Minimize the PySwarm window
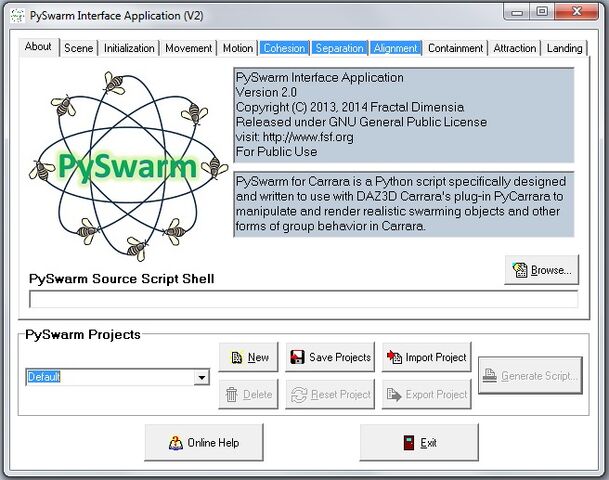The width and height of the screenshot is (609, 480). click(x=517, y=12)
